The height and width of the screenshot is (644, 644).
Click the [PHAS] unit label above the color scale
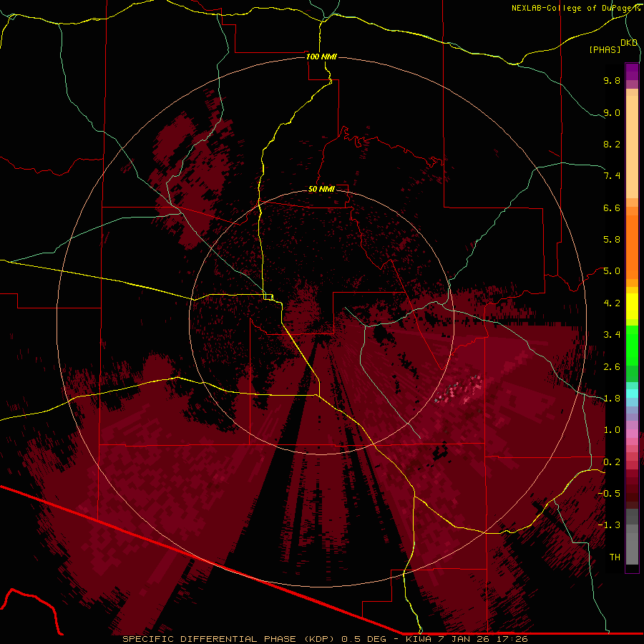click(605, 49)
